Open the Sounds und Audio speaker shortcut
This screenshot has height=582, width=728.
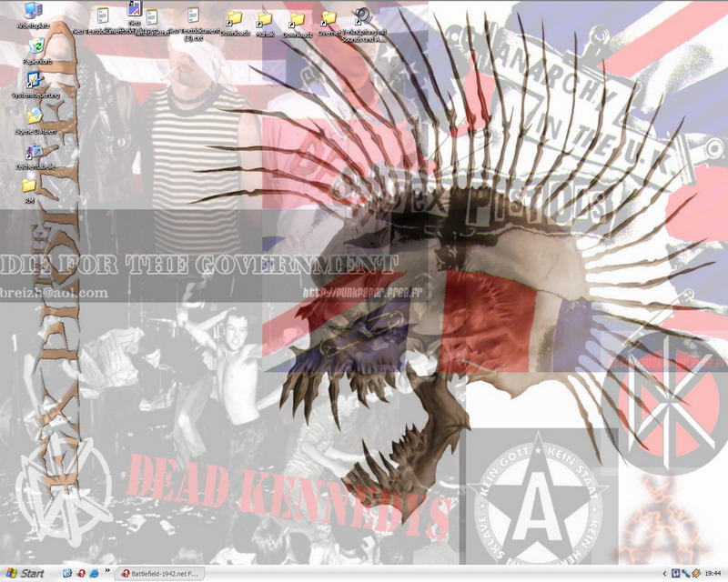363,25
